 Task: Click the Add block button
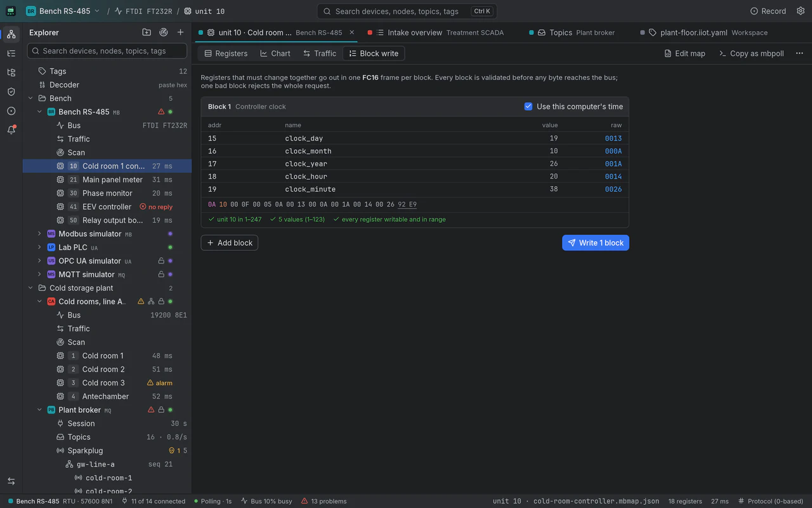click(x=230, y=243)
